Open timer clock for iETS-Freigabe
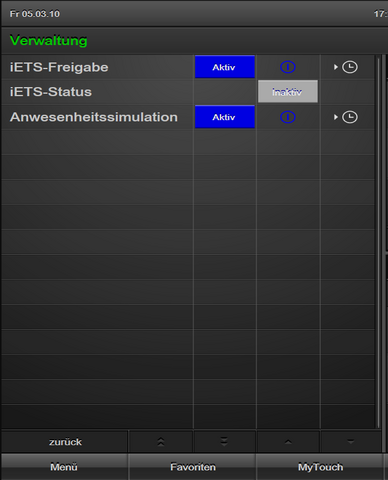 [350, 67]
